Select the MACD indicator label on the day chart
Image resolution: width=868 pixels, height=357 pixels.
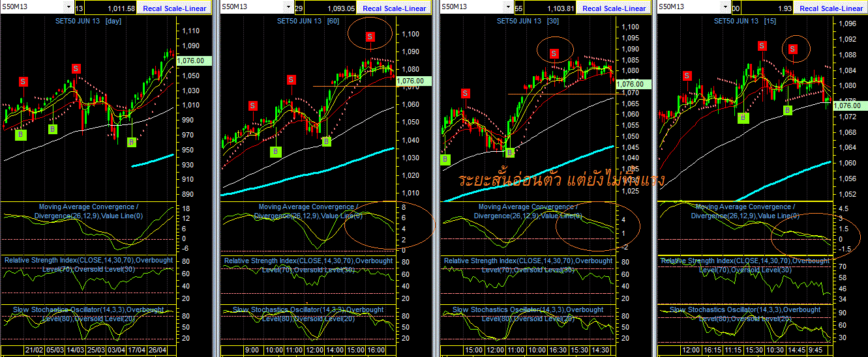pyautogui.click(x=88, y=210)
